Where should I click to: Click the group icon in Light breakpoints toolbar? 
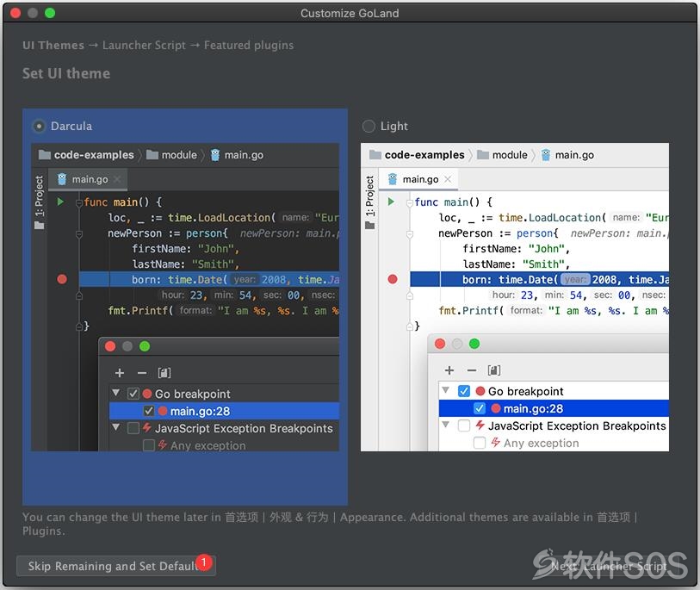[x=493, y=370]
